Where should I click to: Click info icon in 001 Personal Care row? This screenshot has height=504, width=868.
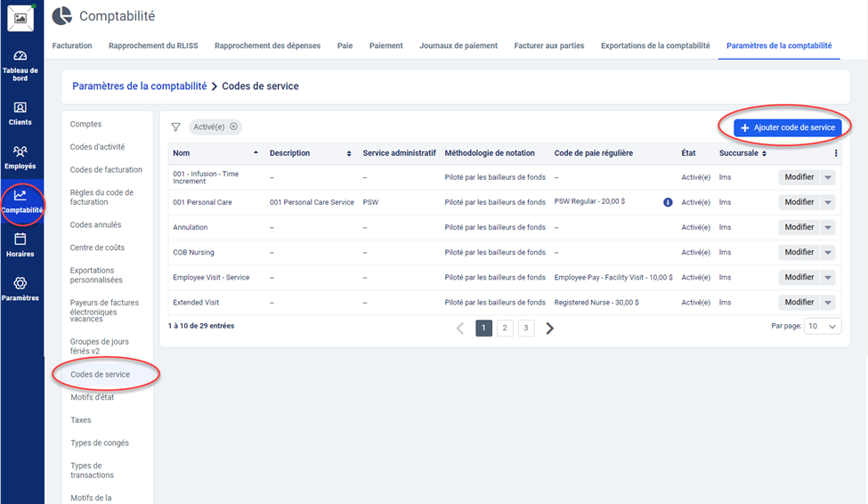669,202
